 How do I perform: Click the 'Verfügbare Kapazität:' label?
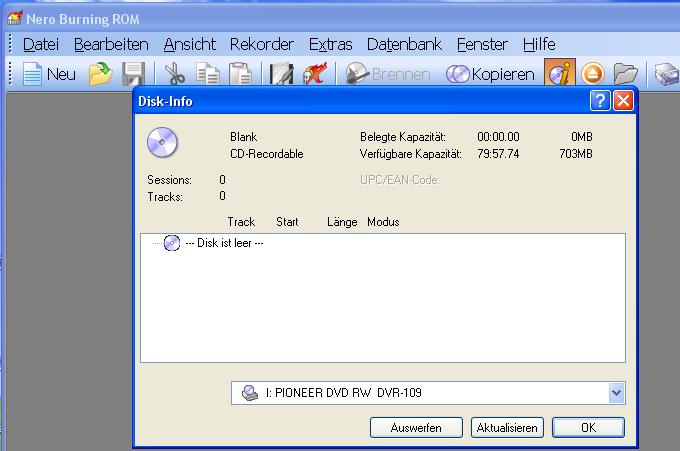click(x=411, y=154)
